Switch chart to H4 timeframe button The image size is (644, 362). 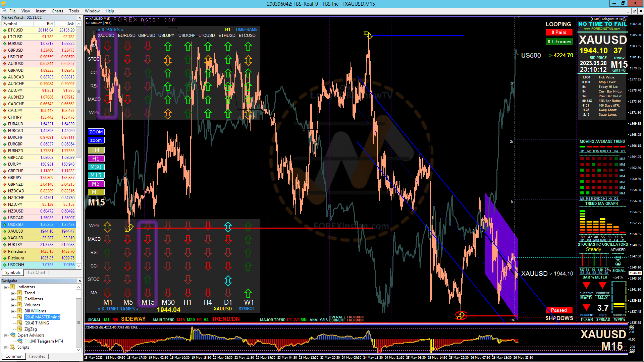point(96,150)
